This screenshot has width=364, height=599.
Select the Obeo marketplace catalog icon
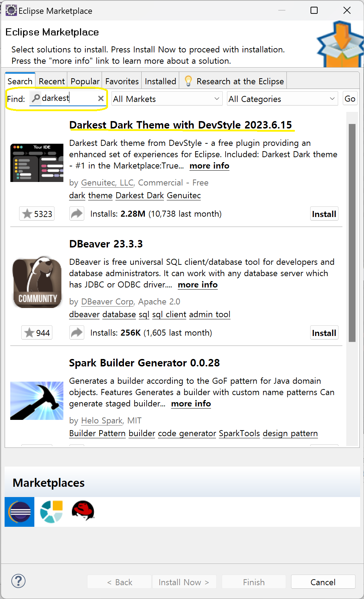point(51,512)
